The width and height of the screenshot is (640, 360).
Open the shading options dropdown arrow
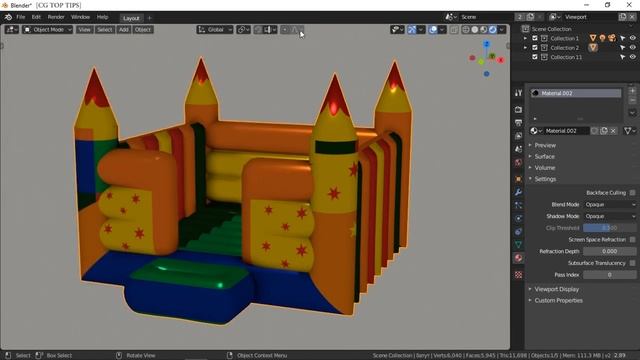[502, 29]
